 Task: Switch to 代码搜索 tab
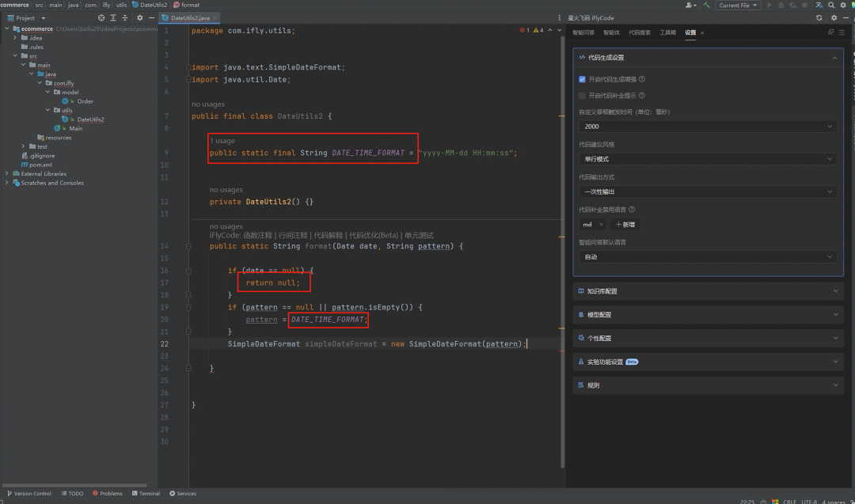[x=639, y=32]
